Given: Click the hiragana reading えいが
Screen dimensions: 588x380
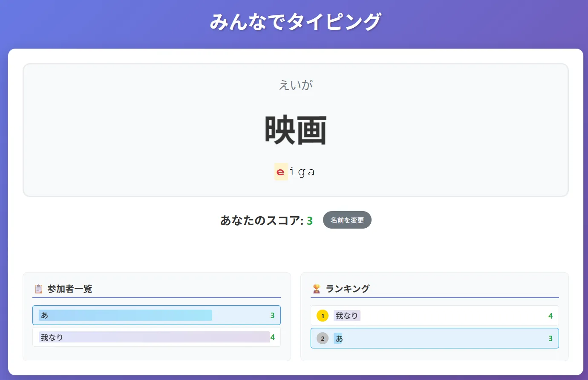Looking at the screenshot, I should tap(295, 85).
